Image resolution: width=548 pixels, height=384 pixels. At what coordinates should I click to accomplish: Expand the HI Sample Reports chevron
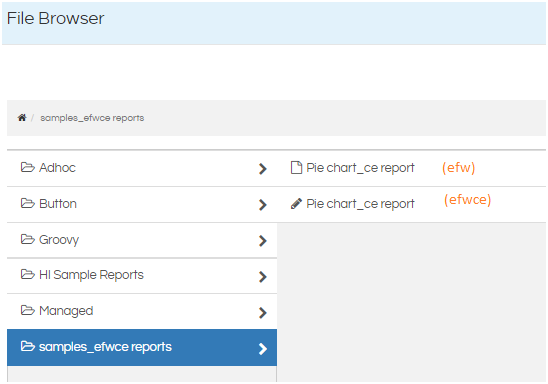[x=263, y=277]
